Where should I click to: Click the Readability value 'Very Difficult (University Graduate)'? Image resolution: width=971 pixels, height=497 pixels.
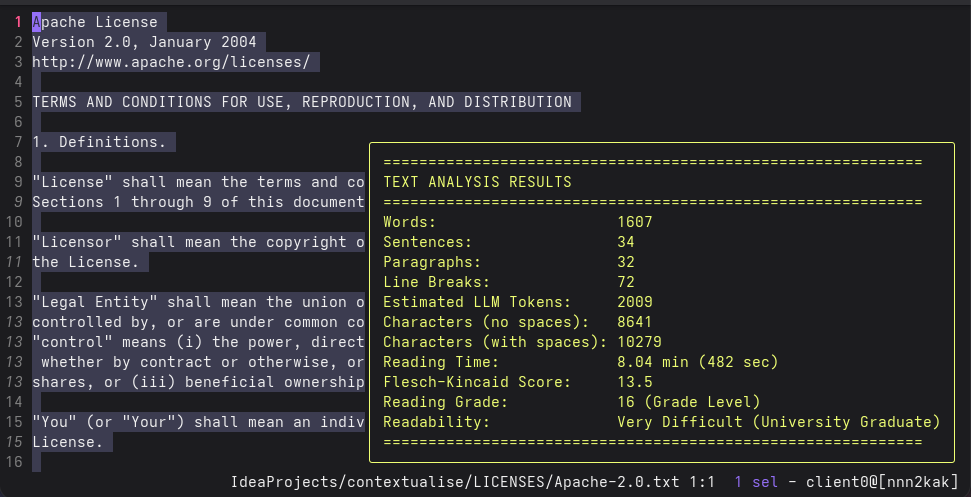pos(779,422)
